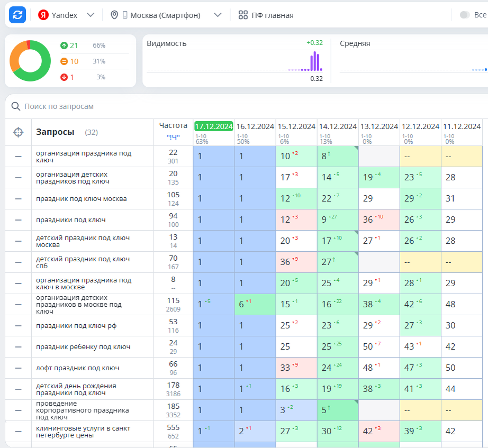The height and width of the screenshot is (448, 488).
Task: Click the Видимость +0.32 change value
Action: click(x=314, y=43)
